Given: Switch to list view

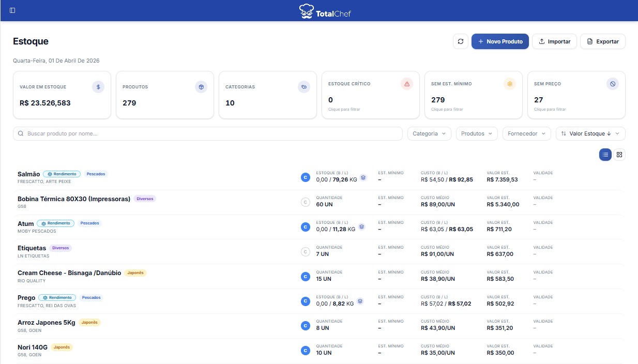Looking at the screenshot, I should (605, 154).
